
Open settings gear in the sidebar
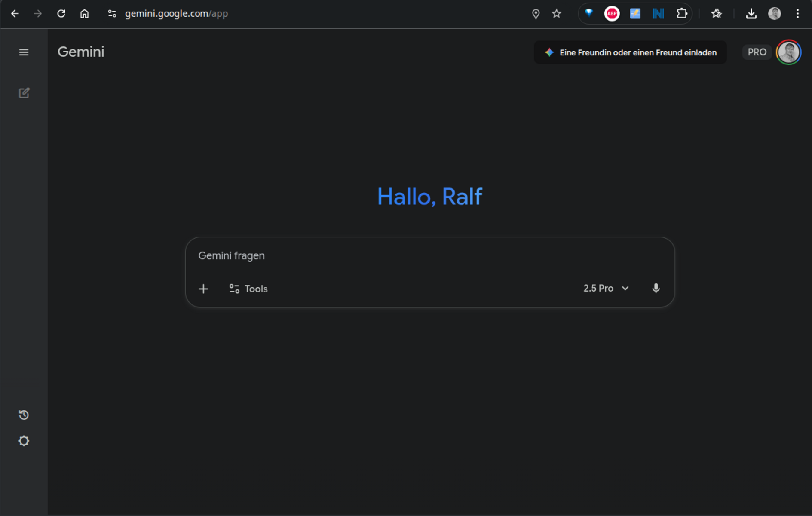pyautogui.click(x=24, y=441)
